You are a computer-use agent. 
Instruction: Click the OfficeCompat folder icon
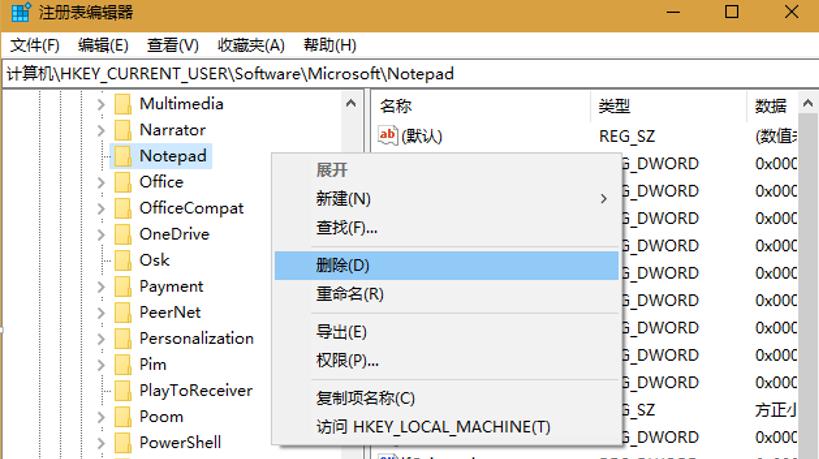point(123,208)
